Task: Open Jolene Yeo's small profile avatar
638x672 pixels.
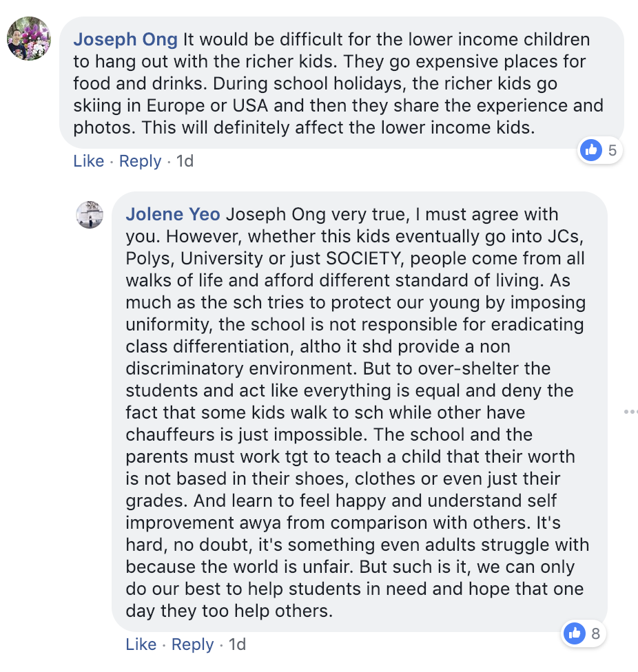Action: click(90, 215)
